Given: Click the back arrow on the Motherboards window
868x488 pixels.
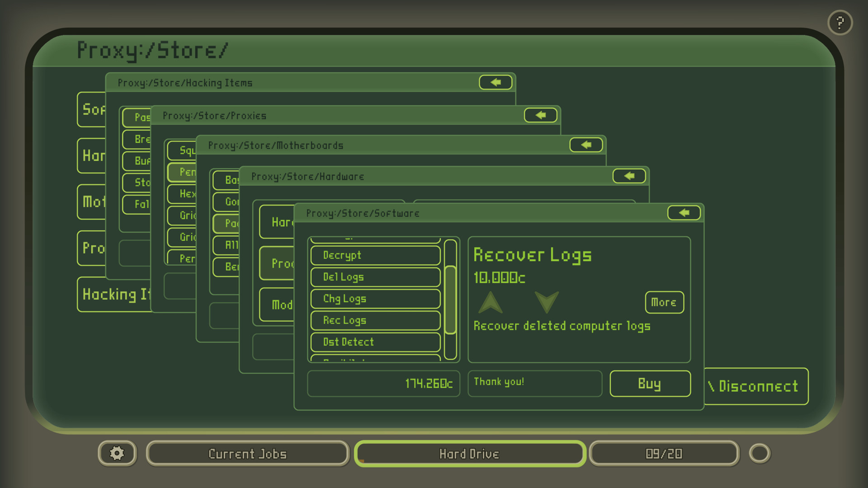Looking at the screenshot, I should [x=585, y=145].
